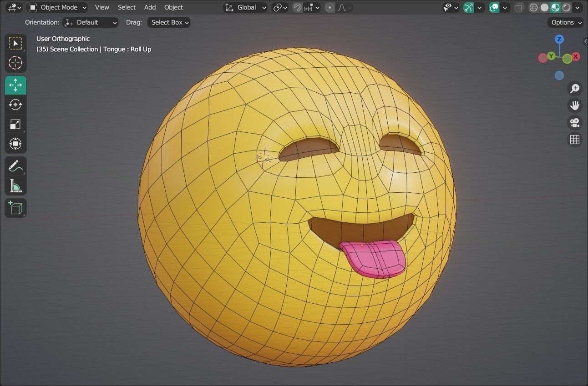Open the Object menu
Viewport: 588px width, 386px height.
(x=173, y=7)
